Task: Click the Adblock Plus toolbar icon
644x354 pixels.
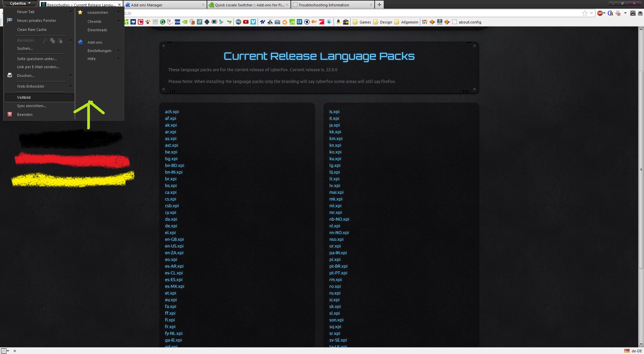Action: tap(600, 13)
